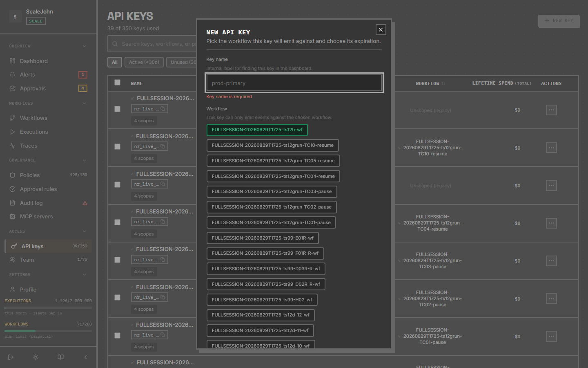Click the executions usage progress bar
Screen dimensions: 588x368
[48, 307]
